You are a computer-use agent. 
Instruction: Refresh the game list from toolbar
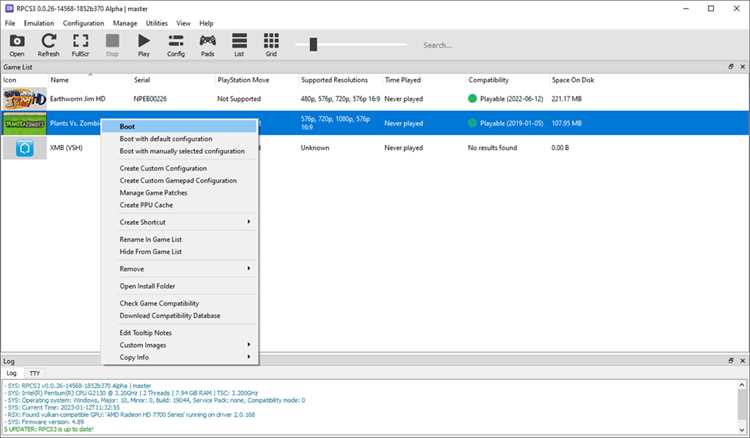[x=48, y=45]
